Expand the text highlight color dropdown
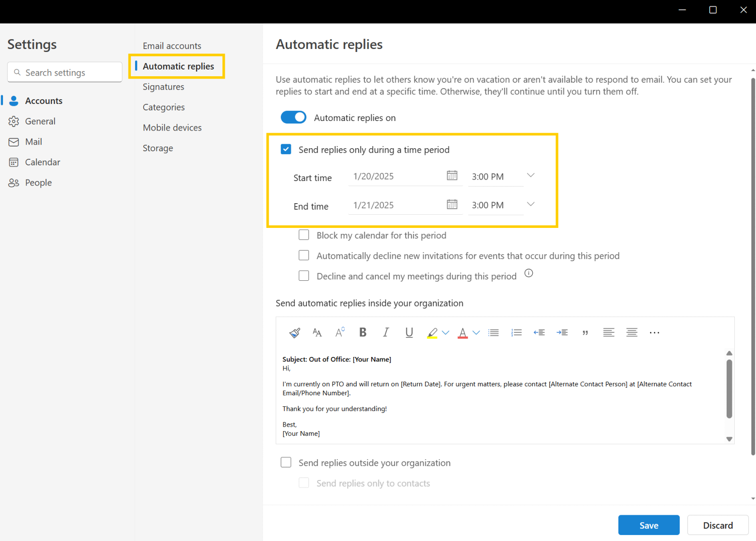The width and height of the screenshot is (756, 541). [x=446, y=332]
